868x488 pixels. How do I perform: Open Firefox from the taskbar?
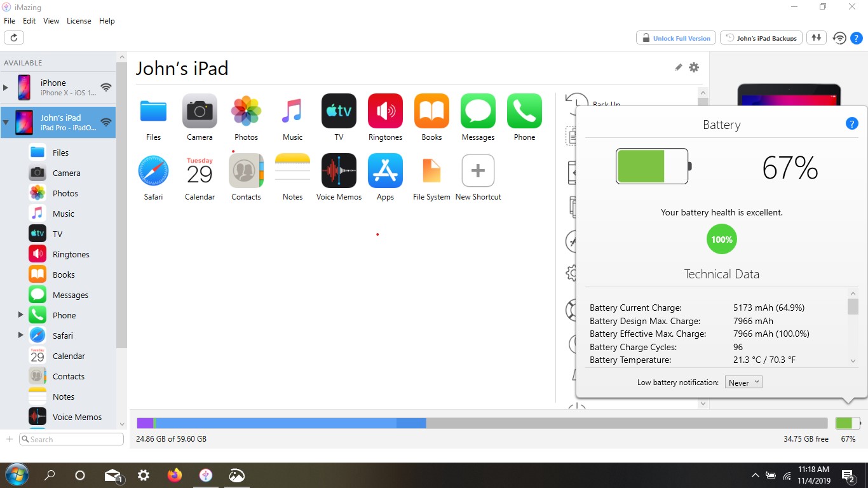pyautogui.click(x=174, y=475)
